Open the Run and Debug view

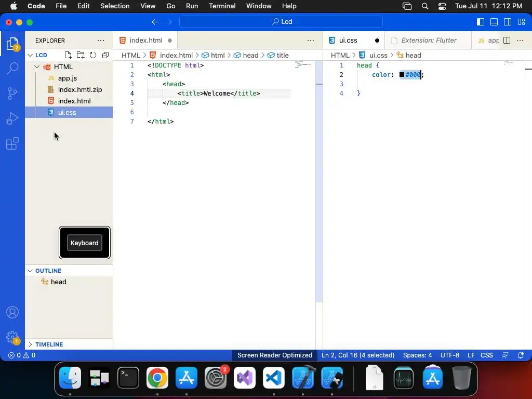pyautogui.click(x=12, y=118)
